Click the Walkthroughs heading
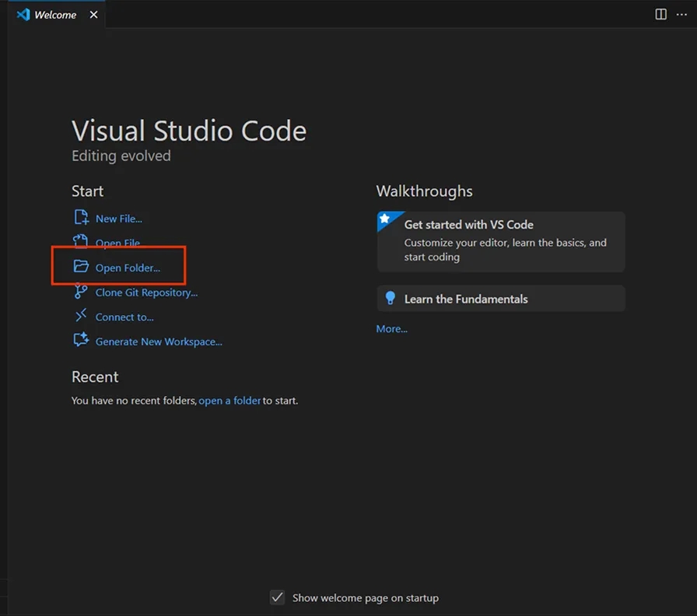The image size is (697, 616). pyautogui.click(x=424, y=191)
